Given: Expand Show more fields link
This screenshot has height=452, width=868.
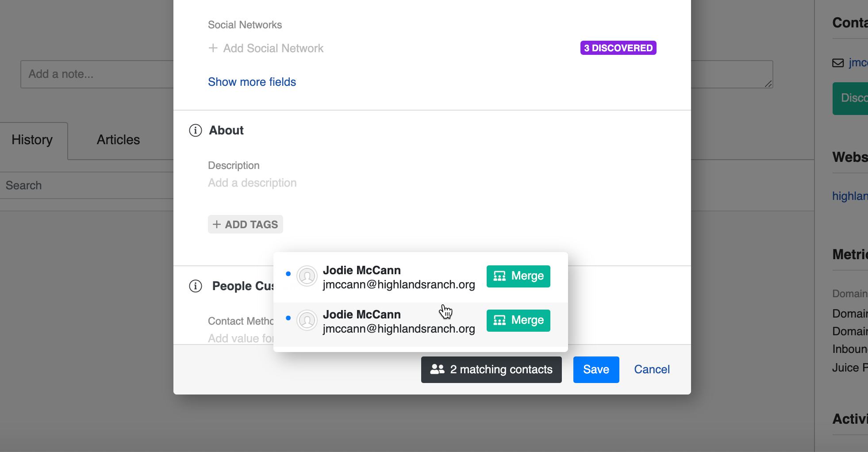Looking at the screenshot, I should 252,82.
